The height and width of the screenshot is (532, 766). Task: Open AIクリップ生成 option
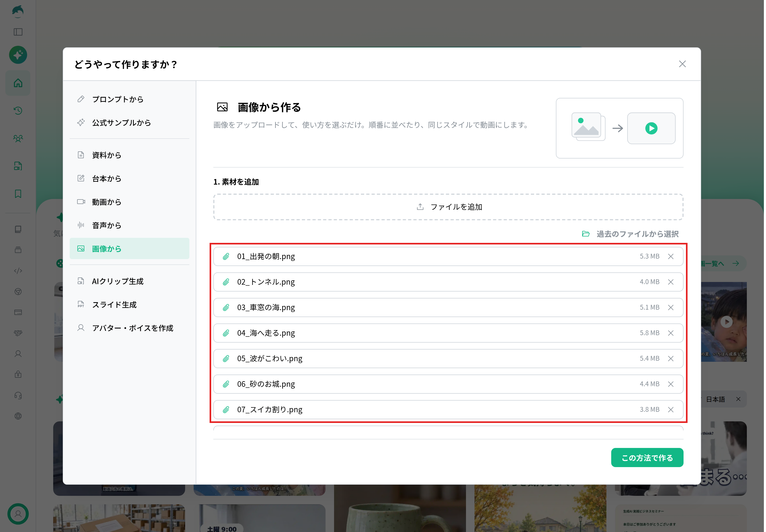coord(129,281)
